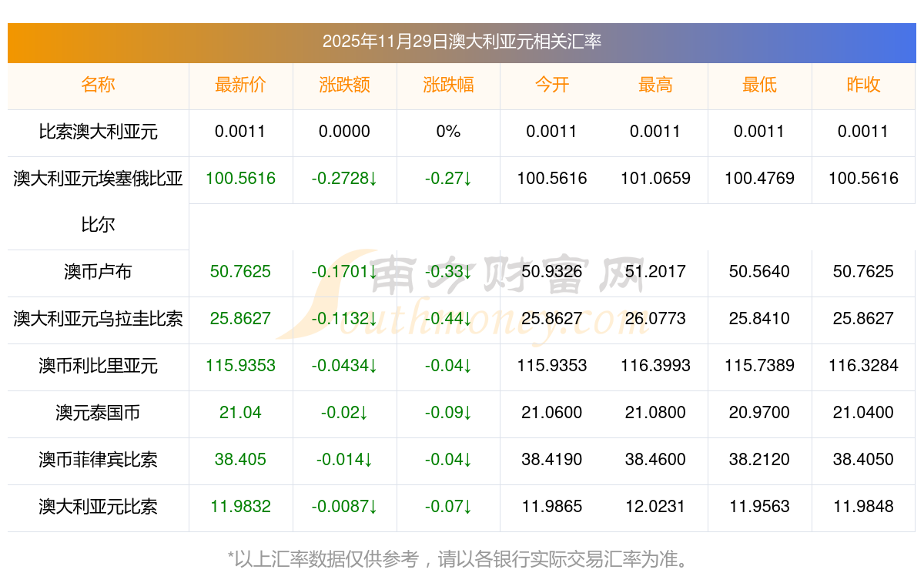Click the 涨跌幅 column header
Image resolution: width=924 pixels, height=583 pixels.
(x=448, y=85)
